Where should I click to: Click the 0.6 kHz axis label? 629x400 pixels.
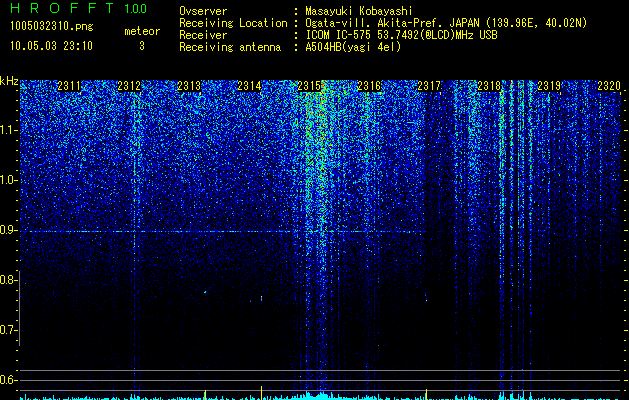9,380
